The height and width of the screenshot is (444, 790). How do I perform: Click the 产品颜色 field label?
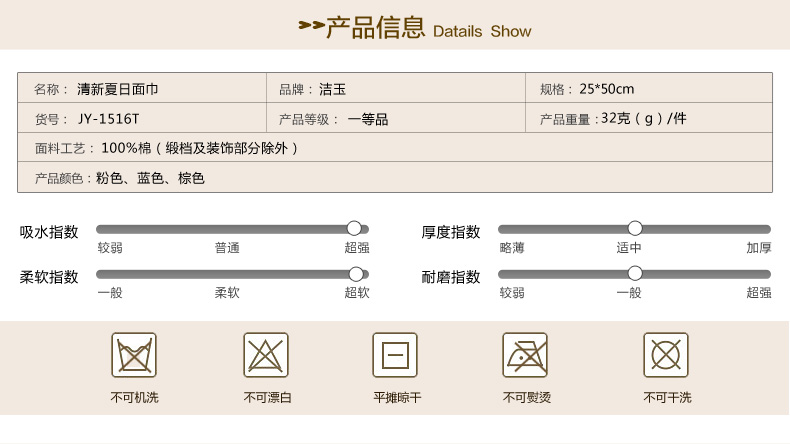coord(62,178)
